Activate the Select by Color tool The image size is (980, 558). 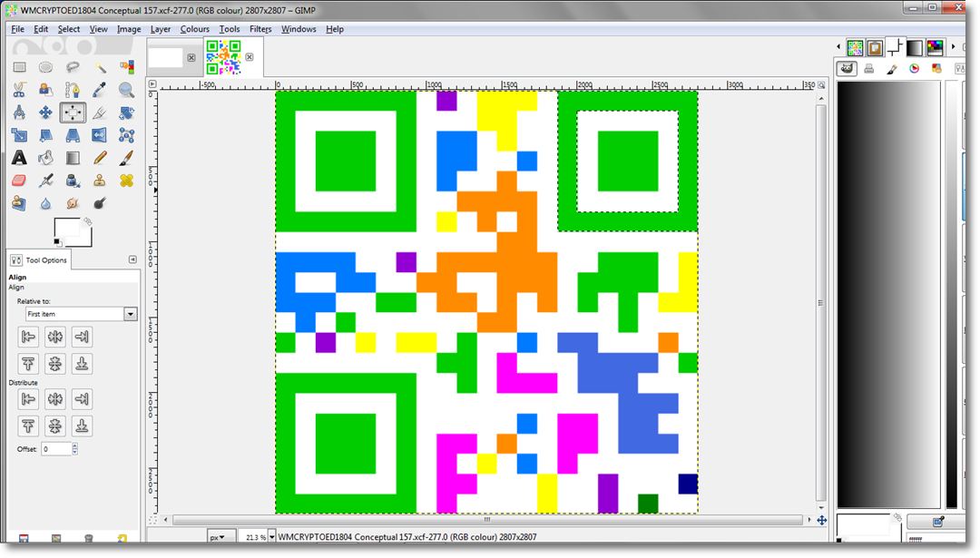(x=127, y=67)
